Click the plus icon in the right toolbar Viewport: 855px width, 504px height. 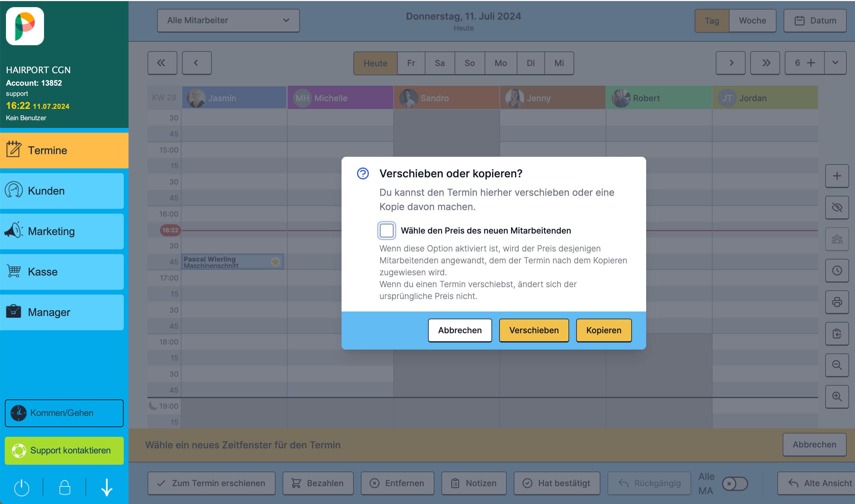pos(837,176)
